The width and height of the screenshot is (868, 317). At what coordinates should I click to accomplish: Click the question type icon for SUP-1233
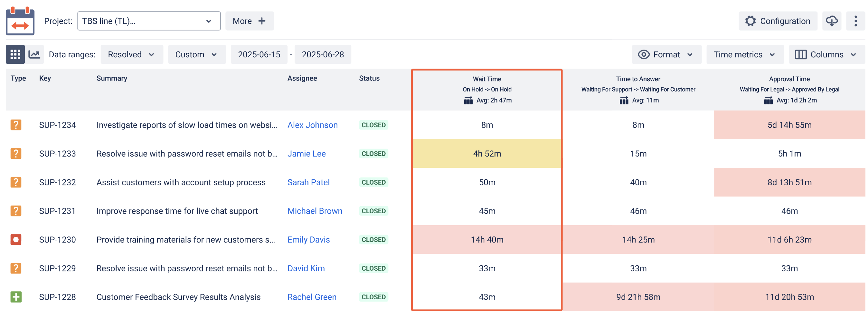[16, 153]
